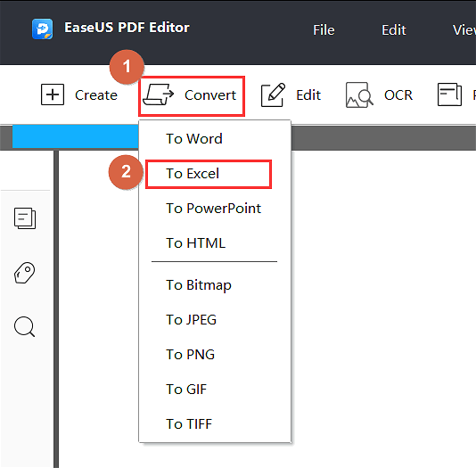
Task: Open the search magnifier sidebar icon
Action: (25, 327)
